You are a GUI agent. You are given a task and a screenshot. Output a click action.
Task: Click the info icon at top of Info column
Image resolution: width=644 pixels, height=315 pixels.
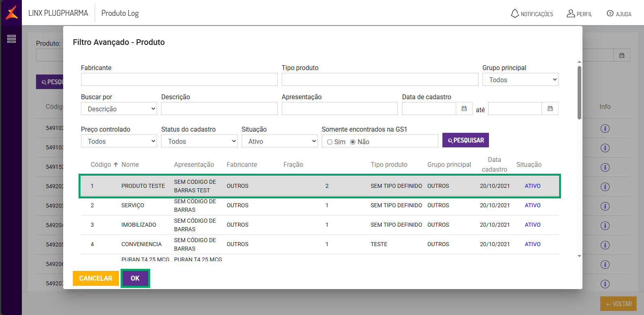pyautogui.click(x=605, y=129)
